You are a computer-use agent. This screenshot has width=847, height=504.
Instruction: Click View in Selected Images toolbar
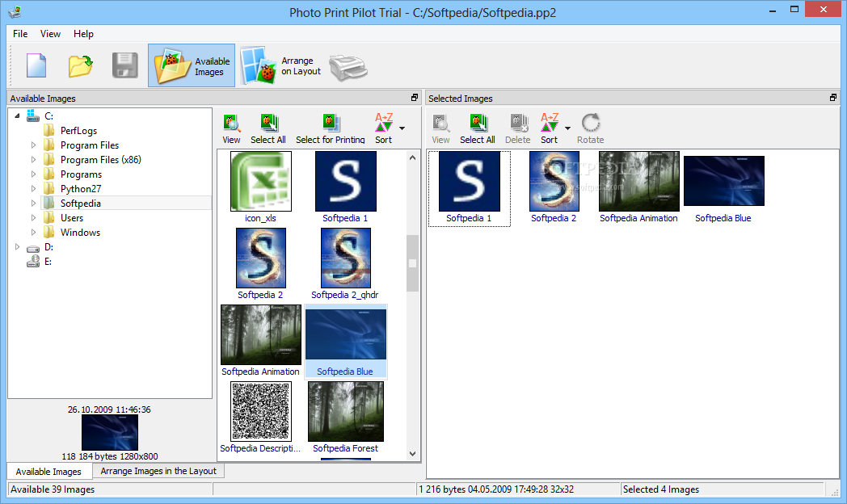point(440,129)
